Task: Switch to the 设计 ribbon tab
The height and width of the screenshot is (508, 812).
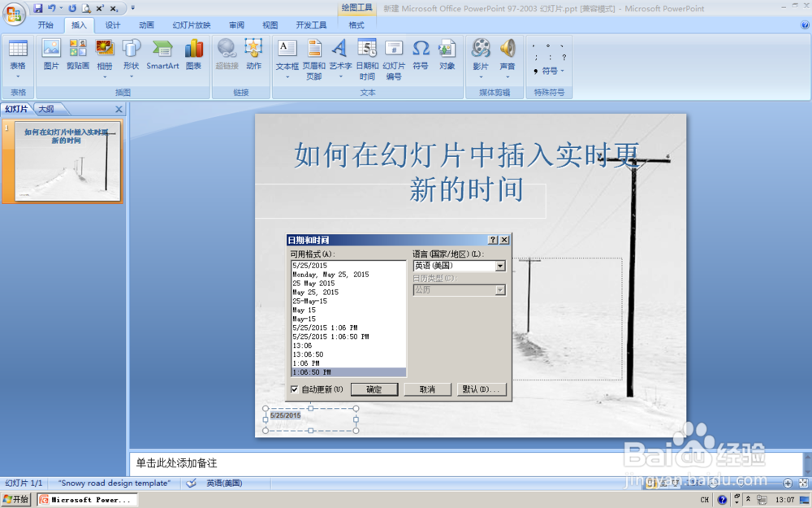Action: point(113,25)
